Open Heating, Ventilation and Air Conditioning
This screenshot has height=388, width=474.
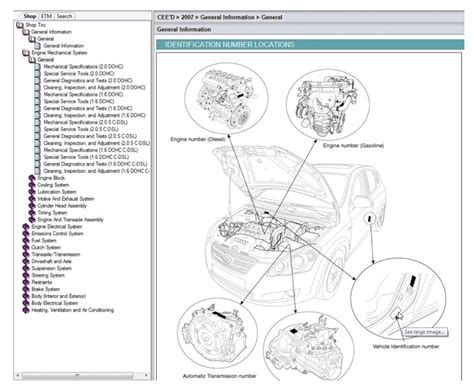pos(72,310)
